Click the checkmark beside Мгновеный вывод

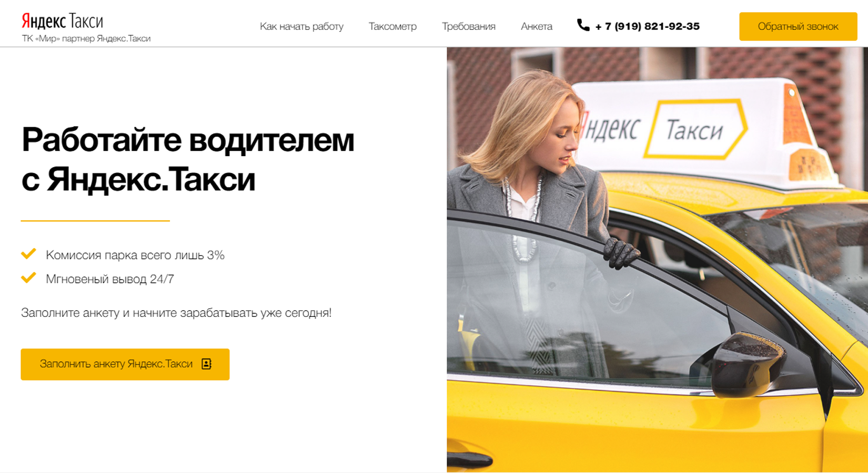[x=28, y=278]
